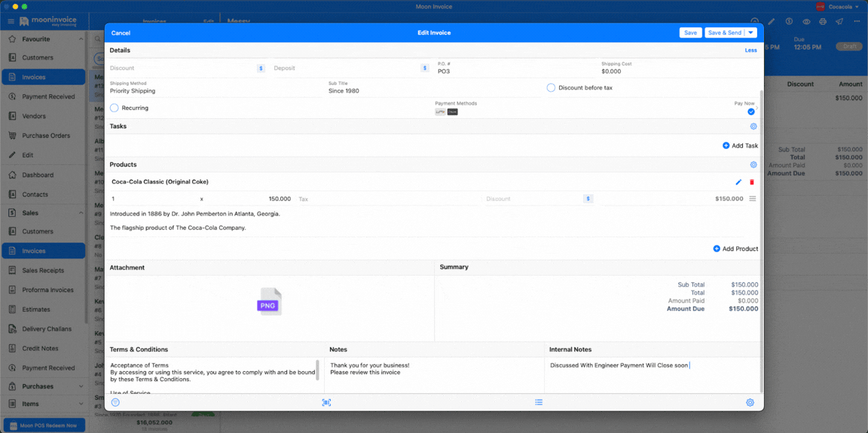Screen dimensions: 868x433
Task: Click the list icon in the bottom bar
Action: 539,402
